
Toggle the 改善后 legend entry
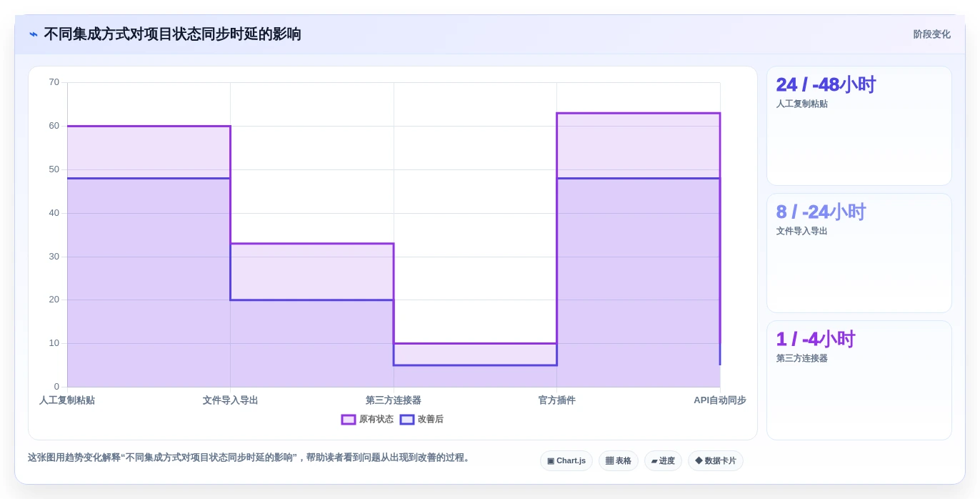coord(421,420)
